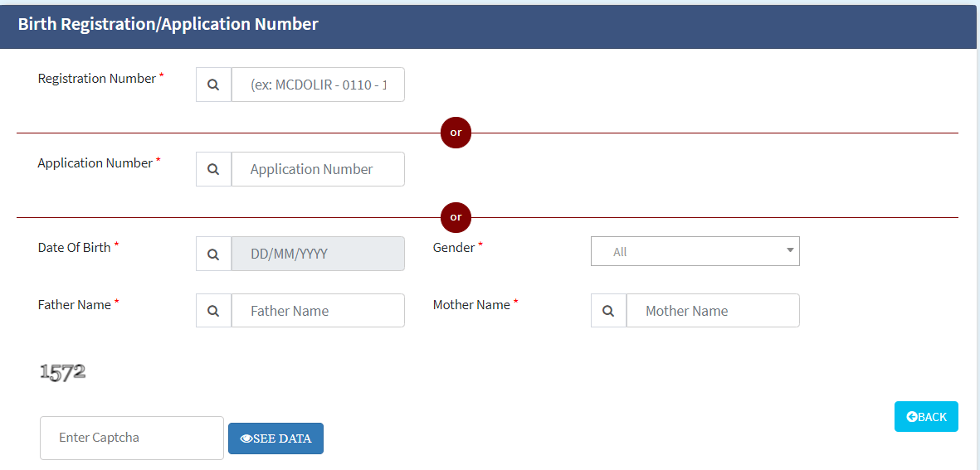Click the Birth Registration/Application Number header
The image size is (980, 470).
[168, 24]
